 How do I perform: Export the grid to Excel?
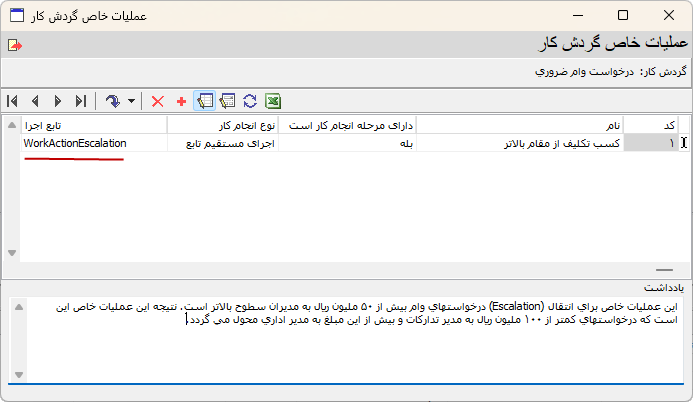(272, 101)
